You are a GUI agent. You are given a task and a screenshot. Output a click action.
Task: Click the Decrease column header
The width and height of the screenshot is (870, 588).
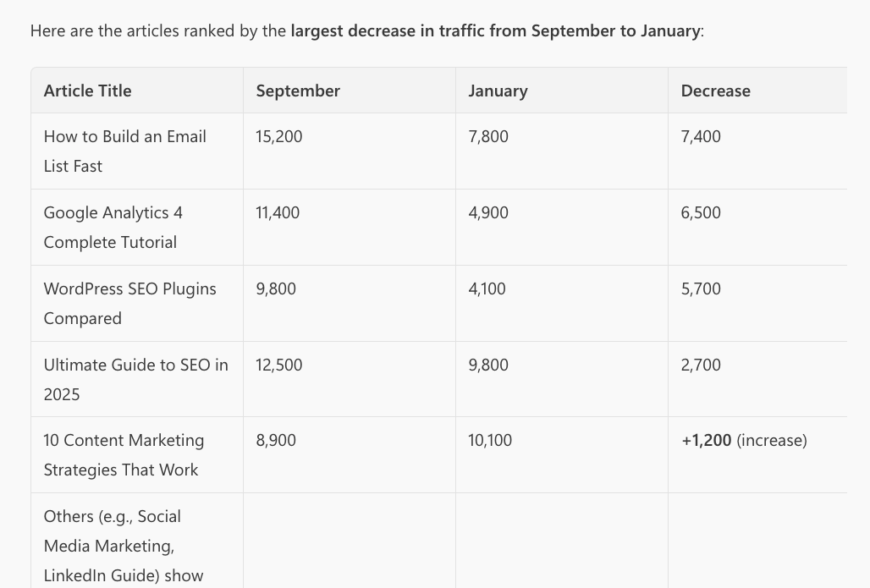coord(715,91)
